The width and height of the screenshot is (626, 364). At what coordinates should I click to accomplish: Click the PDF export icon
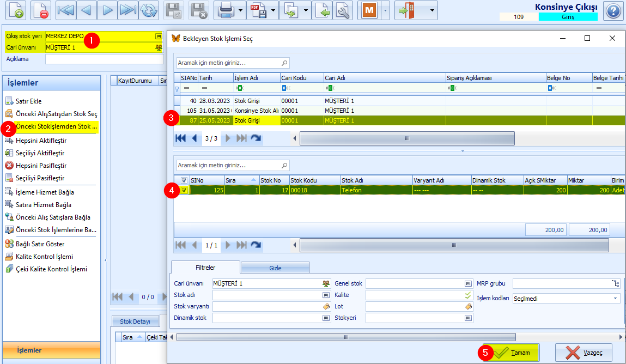click(x=258, y=10)
